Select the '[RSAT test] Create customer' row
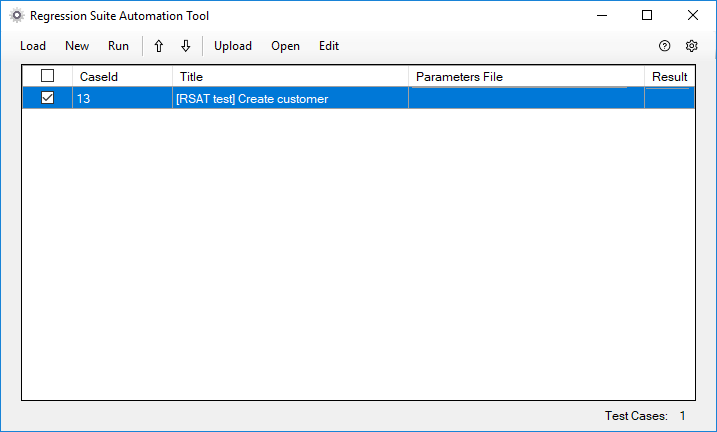Screen dimensions: 717x432 [x=290, y=98]
